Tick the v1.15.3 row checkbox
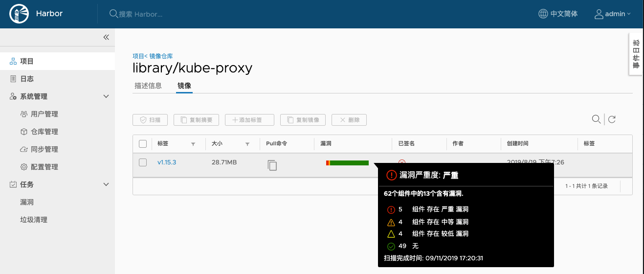Viewport: 644px width, 274px height. point(143,162)
